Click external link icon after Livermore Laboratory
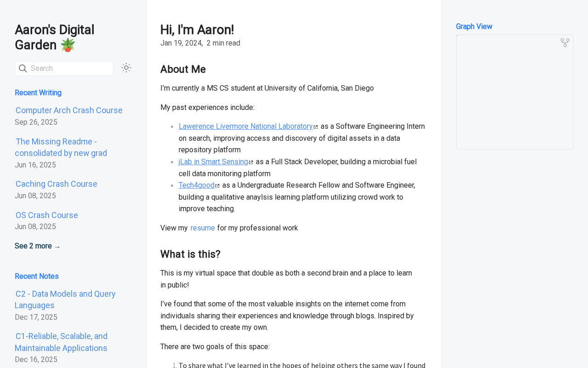This screenshot has height=368, width=588. pyautogui.click(x=316, y=127)
